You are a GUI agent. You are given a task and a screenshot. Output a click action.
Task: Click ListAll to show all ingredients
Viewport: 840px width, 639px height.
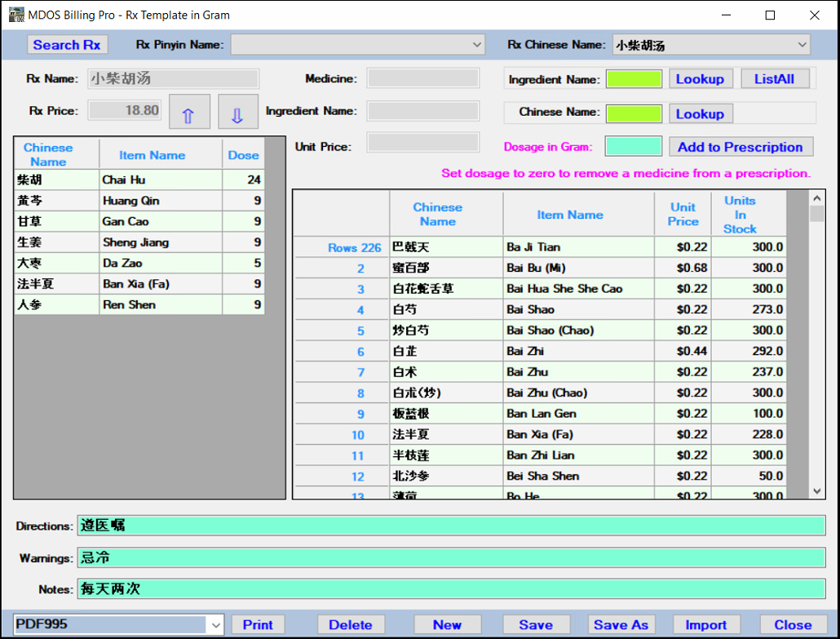click(x=775, y=78)
